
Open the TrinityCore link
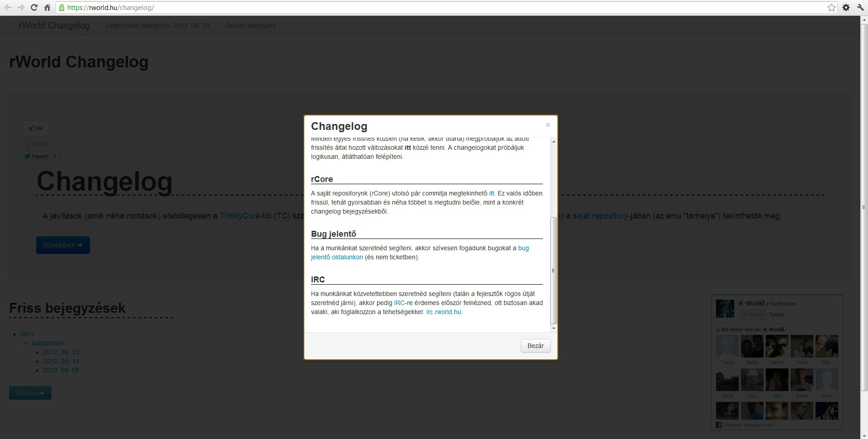pyautogui.click(x=240, y=216)
